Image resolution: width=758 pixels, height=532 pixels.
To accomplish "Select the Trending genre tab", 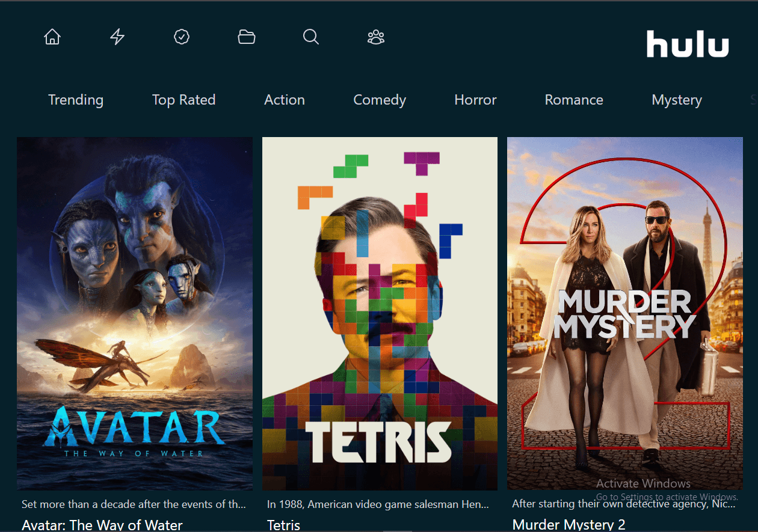I will pyautogui.click(x=76, y=100).
